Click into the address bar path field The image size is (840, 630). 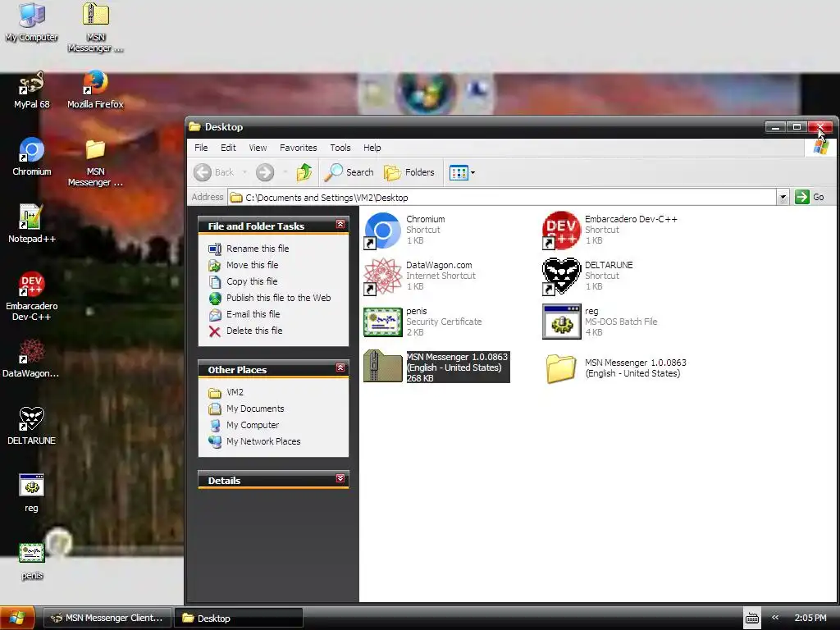pyautogui.click(x=503, y=197)
